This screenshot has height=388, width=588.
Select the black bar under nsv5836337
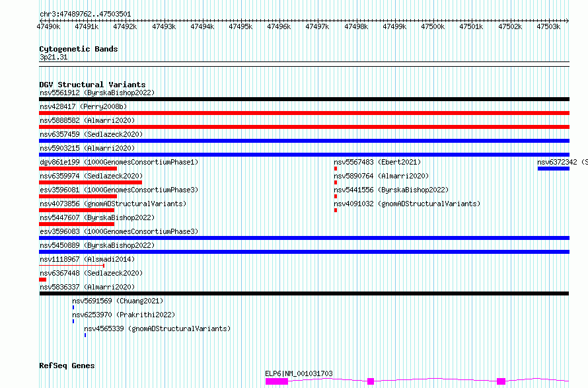click(304, 294)
